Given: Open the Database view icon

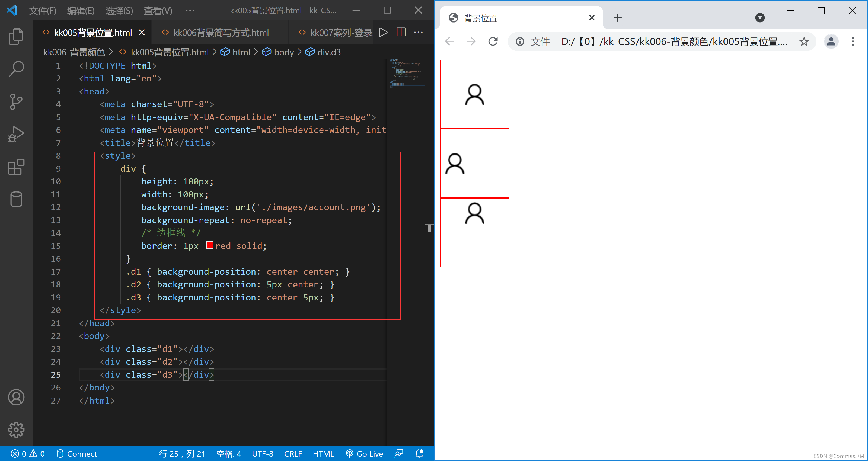Looking at the screenshot, I should point(16,199).
